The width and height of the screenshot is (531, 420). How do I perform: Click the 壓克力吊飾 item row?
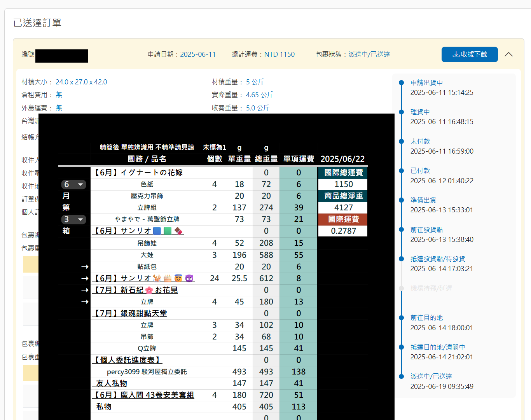pos(147,196)
